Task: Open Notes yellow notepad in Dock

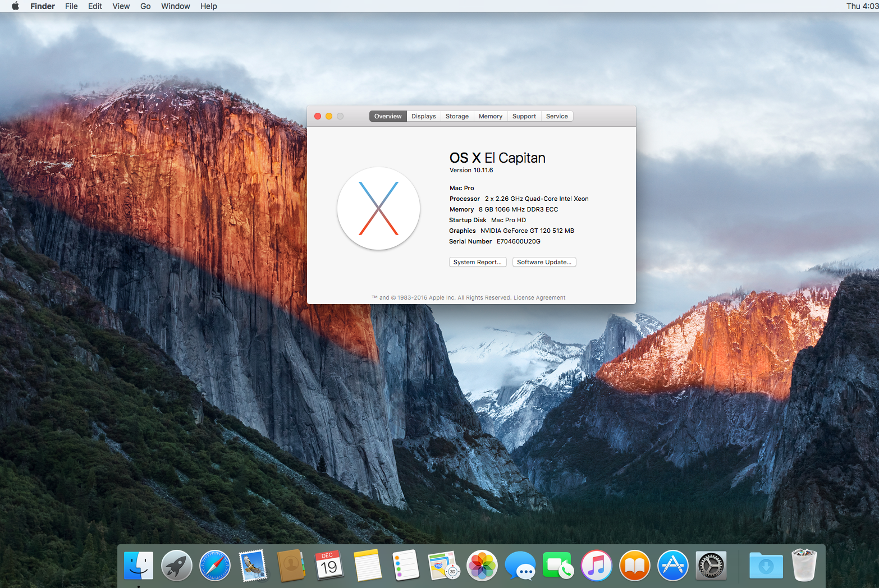Action: (368, 565)
